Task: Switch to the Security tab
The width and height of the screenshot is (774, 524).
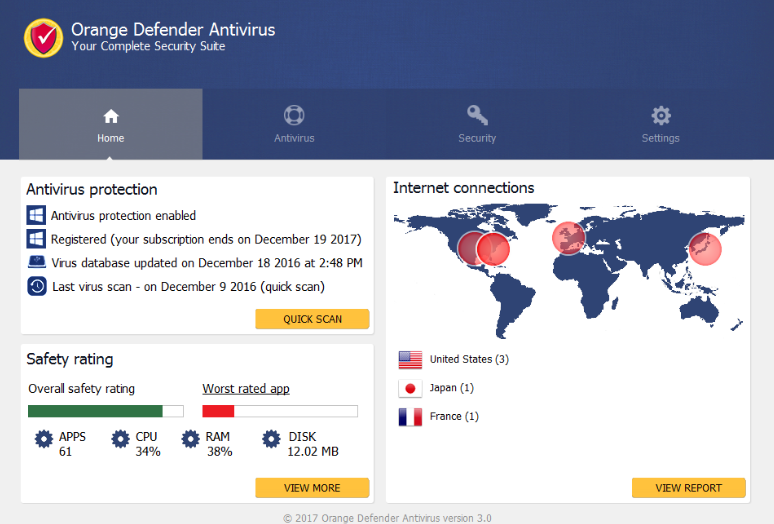Action: pyautogui.click(x=477, y=124)
